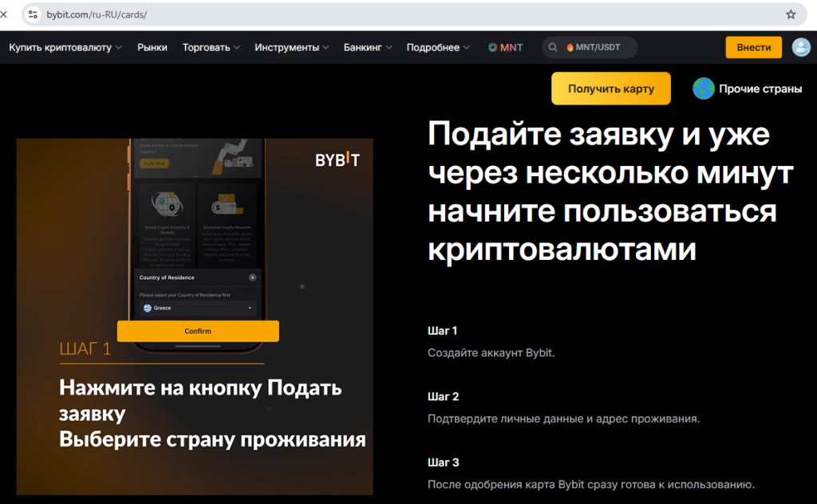This screenshot has height=504, width=817.
Task: Click the site info icon in the address bar
Action: [32, 14]
